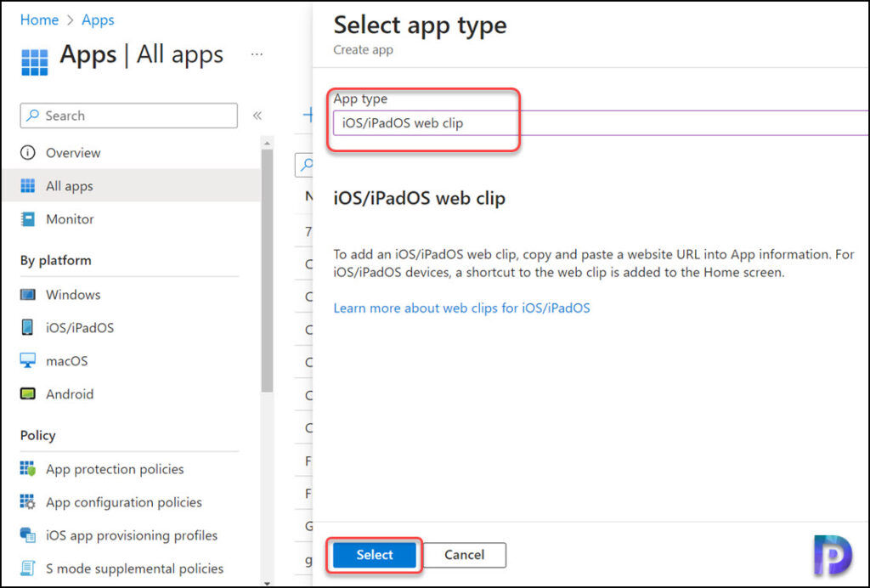Click the App configuration policies gear icon
This screenshot has height=588, width=870.
(x=28, y=502)
